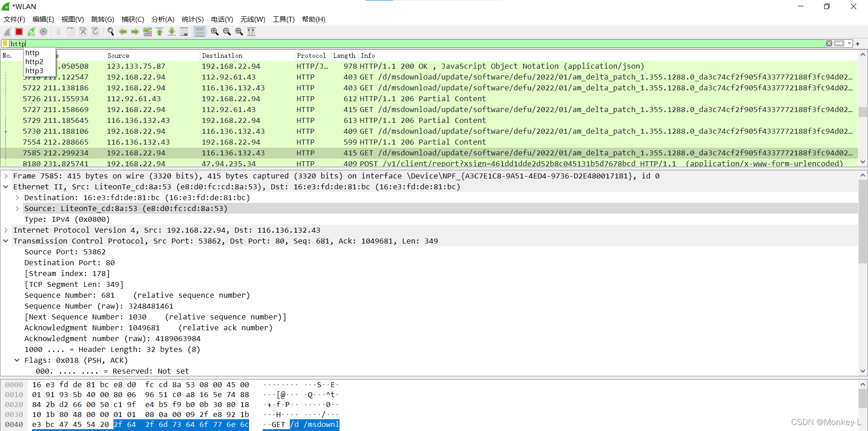
Task: Close the capture file icon
Action: 83,32
